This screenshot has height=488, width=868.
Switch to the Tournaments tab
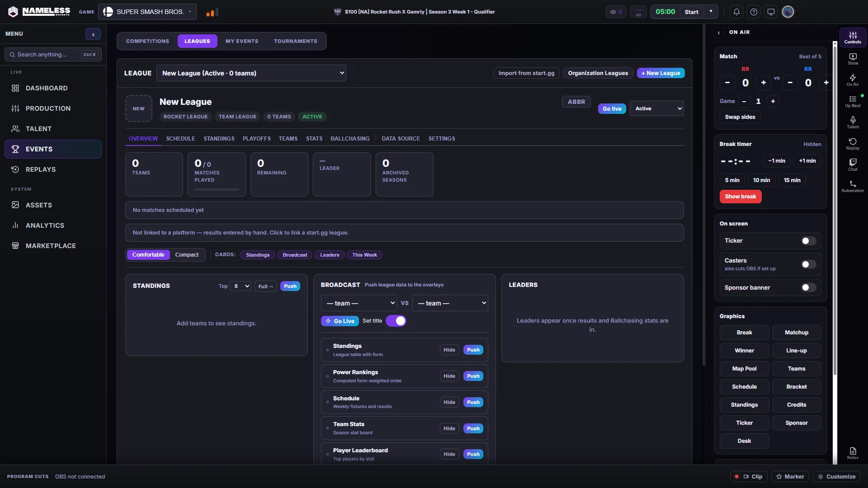click(x=295, y=41)
